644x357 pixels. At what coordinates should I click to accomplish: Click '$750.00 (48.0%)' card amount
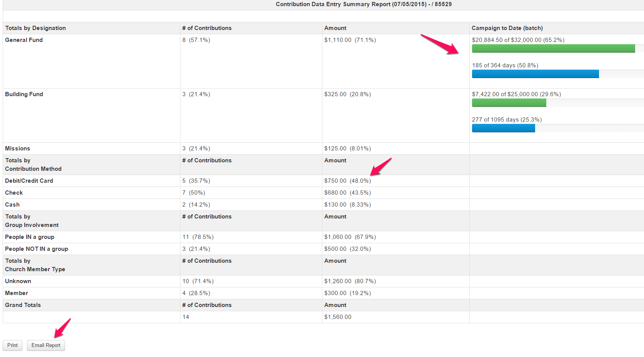(x=347, y=181)
